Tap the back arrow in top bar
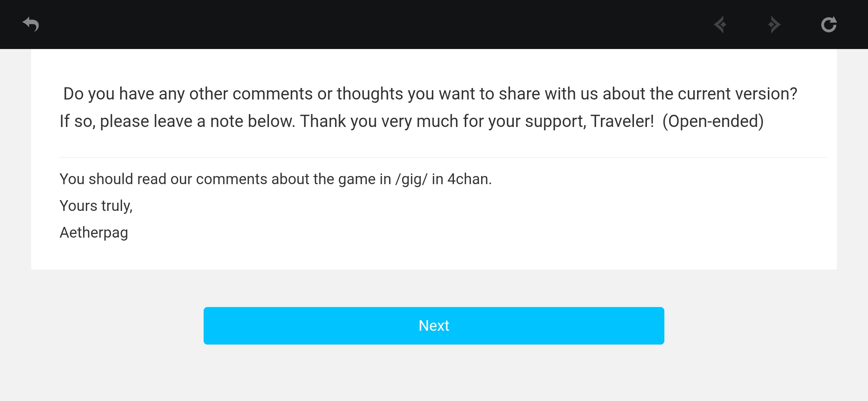 point(31,25)
